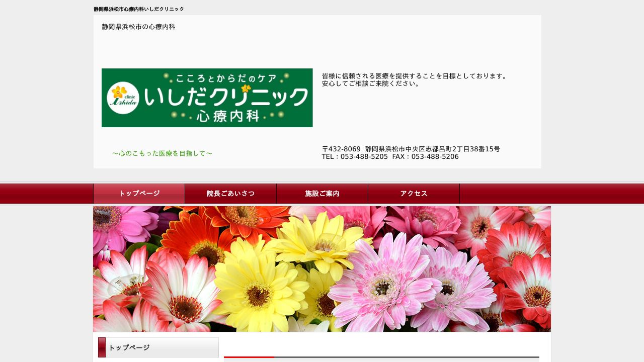Screen dimensions: 644x362
Task: Click the 〜心のこもった医療を目指して〜 green slogan
Action: (x=162, y=153)
